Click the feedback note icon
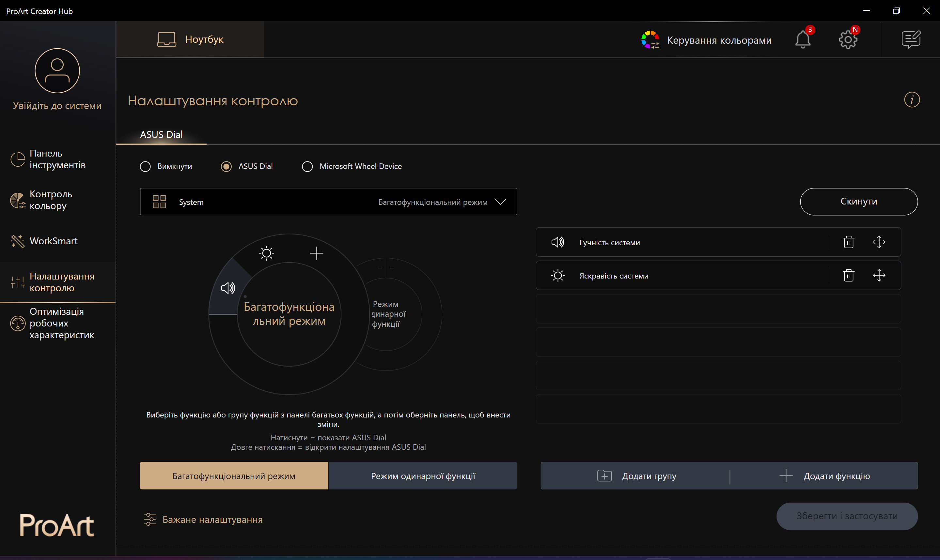940x560 pixels. 911,39
